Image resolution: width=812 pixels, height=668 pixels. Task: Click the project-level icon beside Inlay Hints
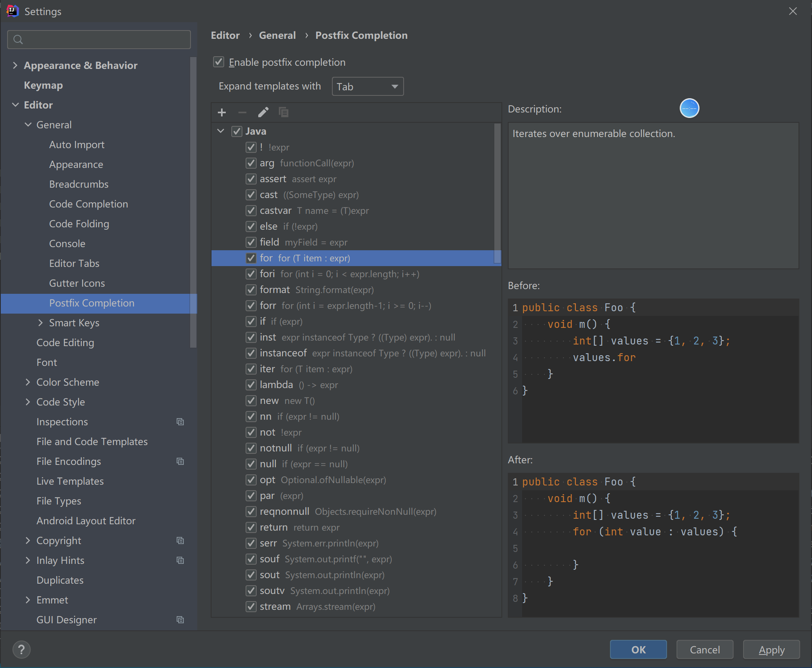pyautogui.click(x=180, y=560)
